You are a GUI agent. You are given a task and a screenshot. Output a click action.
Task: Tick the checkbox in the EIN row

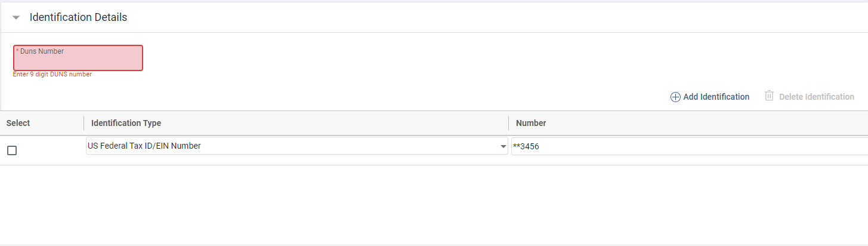(12, 150)
